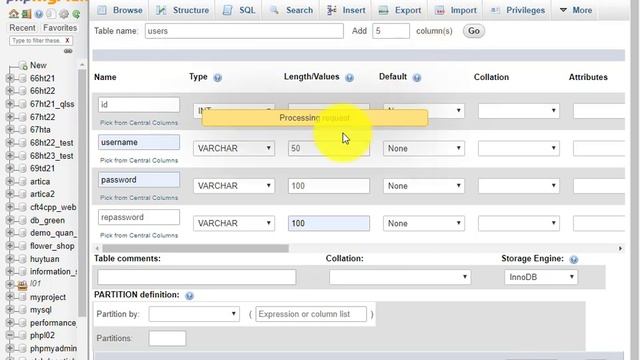Expand the flower_shop database node
This screenshot has width=640, height=360.
pos(10,246)
